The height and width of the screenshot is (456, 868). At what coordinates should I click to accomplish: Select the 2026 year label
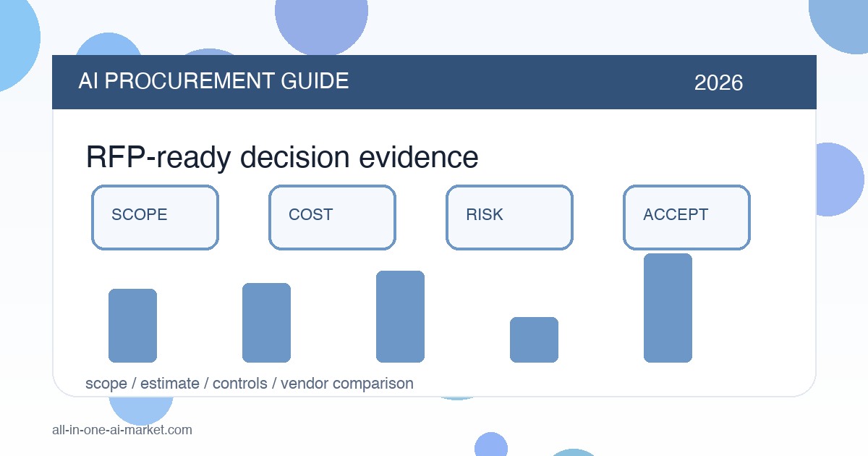point(718,83)
